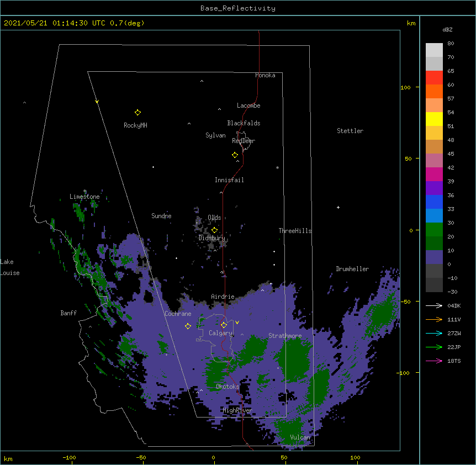
Task: Click the Lacombe label
Action: point(248,105)
